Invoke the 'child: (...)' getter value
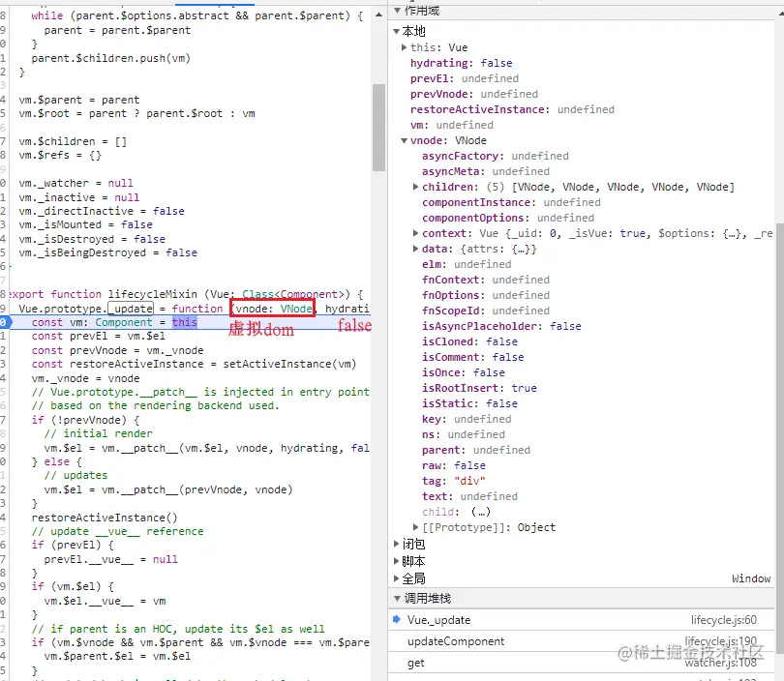This screenshot has height=681, width=784. tap(481, 512)
